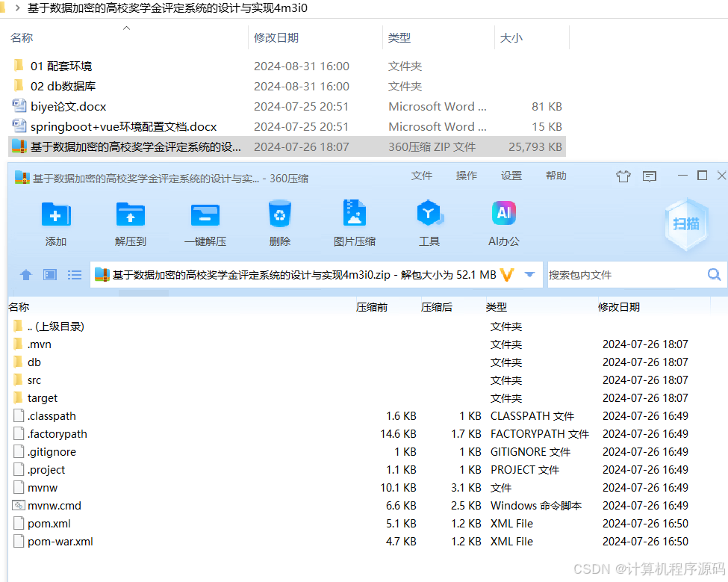The height and width of the screenshot is (582, 728).
Task: Open the 文件 menu
Action: click(422, 176)
